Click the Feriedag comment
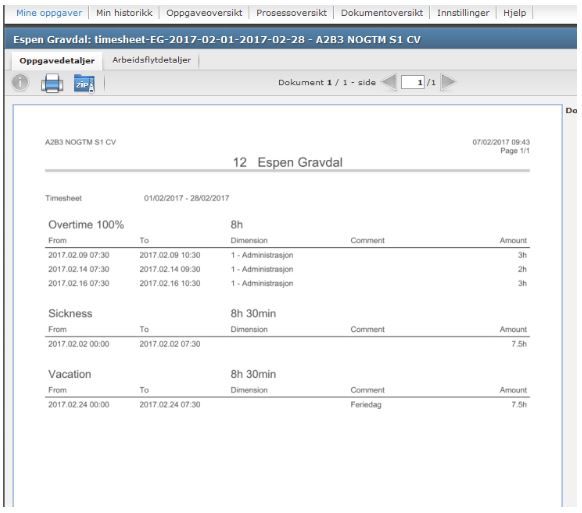This screenshot has width=582, height=513. 366,405
